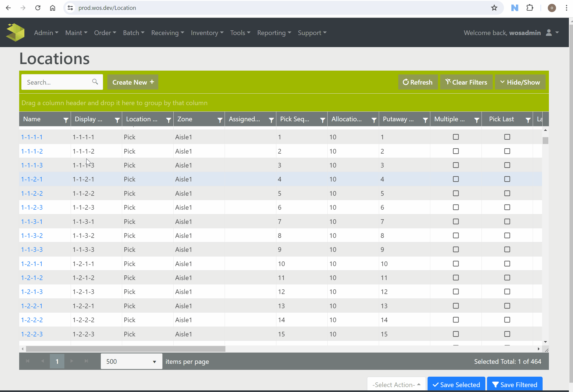
Task: Click the search magnifier icon
Action: [95, 82]
